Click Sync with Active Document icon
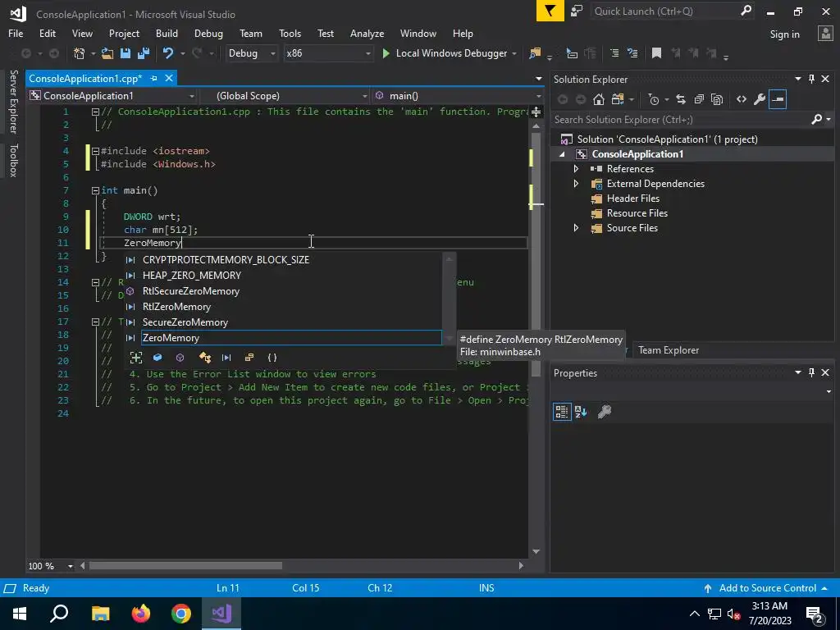Viewport: 840px width, 630px height. [x=680, y=99]
